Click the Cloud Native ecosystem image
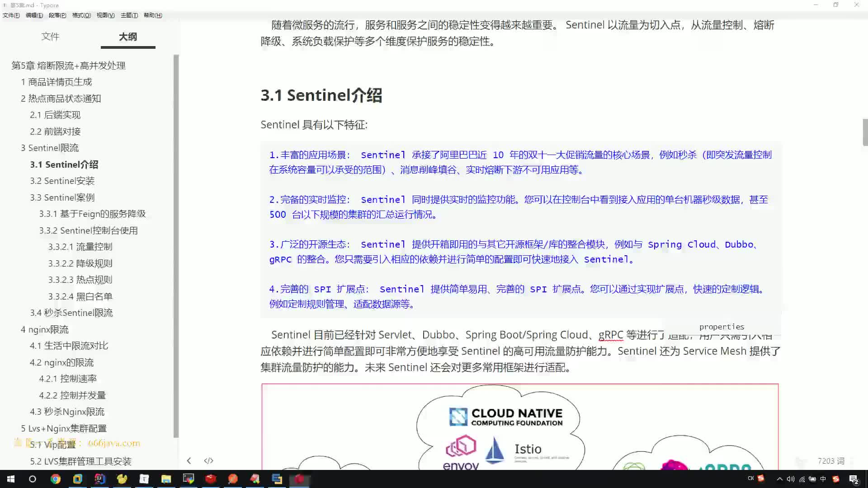Screen dimensions: 868x488 520,427
